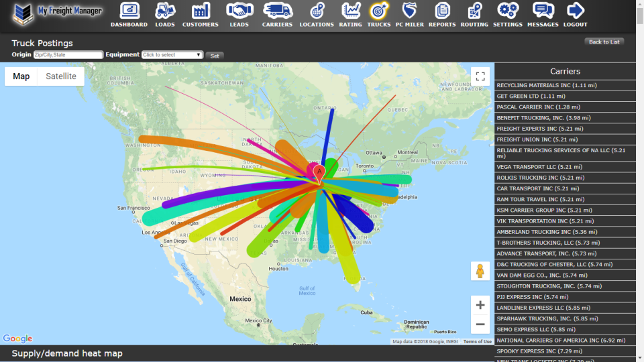The image size is (644, 362).
Task: Select BENEFIT TRUCKING, INC. carrier
Action: (565, 118)
